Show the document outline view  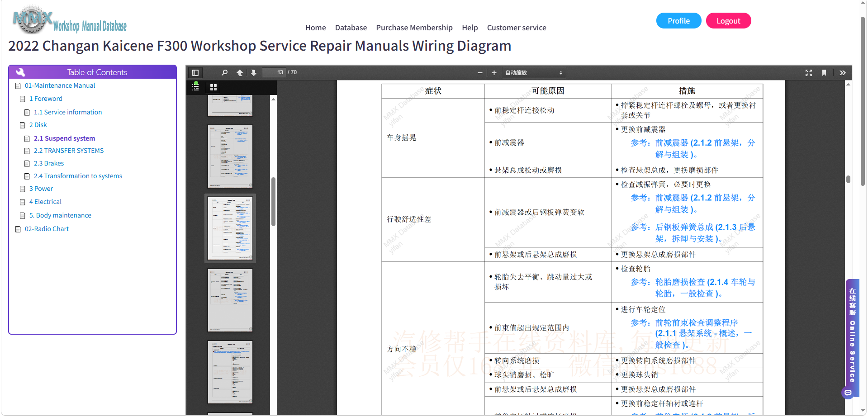click(196, 86)
